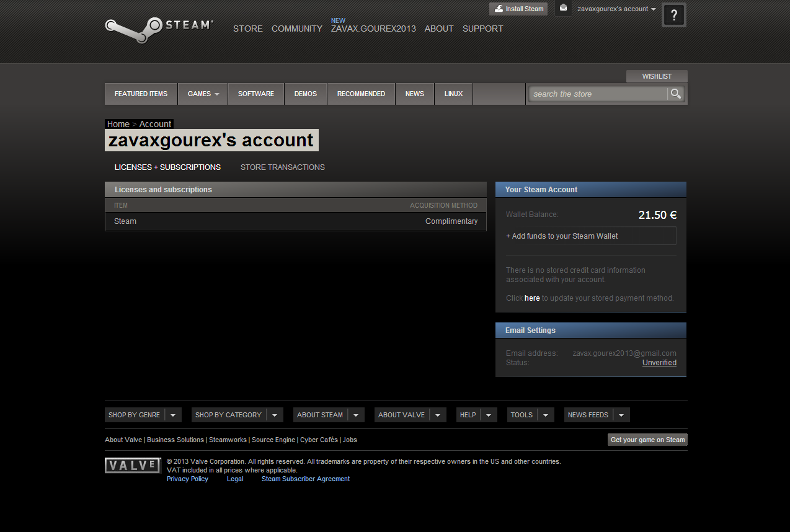The height and width of the screenshot is (532, 790).
Task: Click the 21.50 € wallet balance
Action: (657, 215)
